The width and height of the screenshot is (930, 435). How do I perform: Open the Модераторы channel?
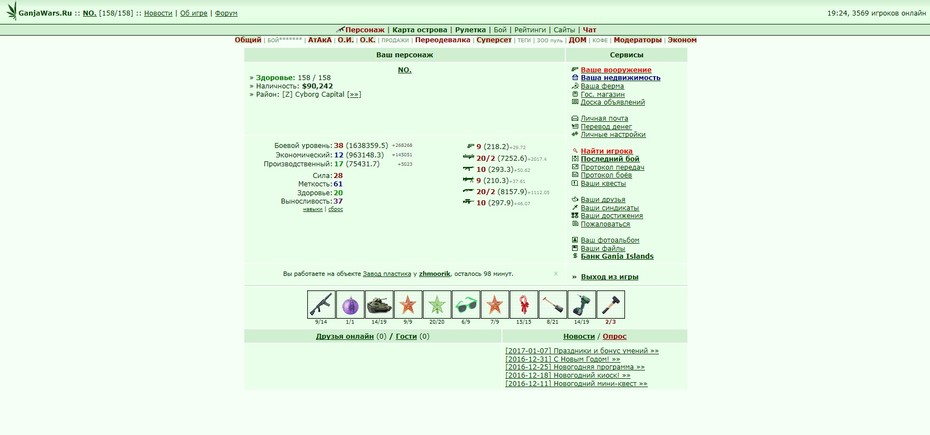(x=637, y=40)
